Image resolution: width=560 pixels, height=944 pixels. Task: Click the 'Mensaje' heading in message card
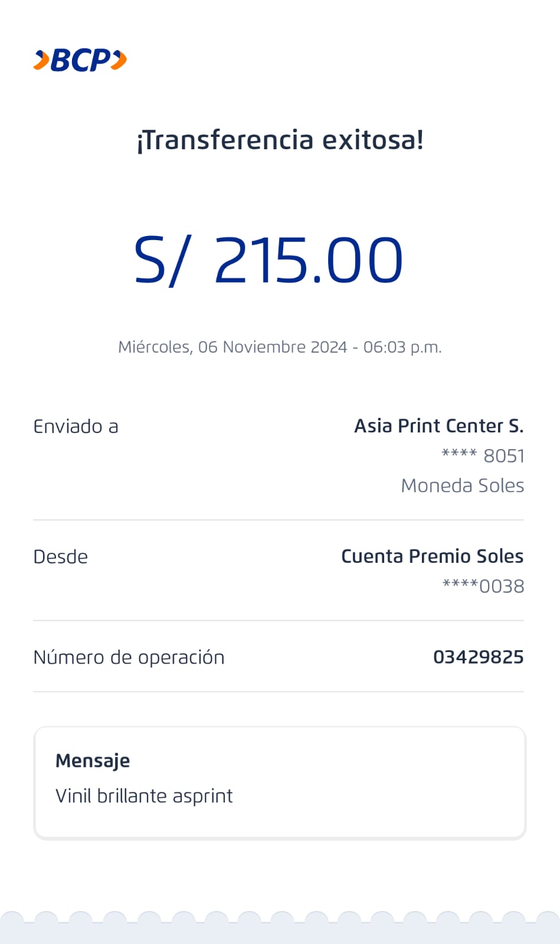point(93,761)
